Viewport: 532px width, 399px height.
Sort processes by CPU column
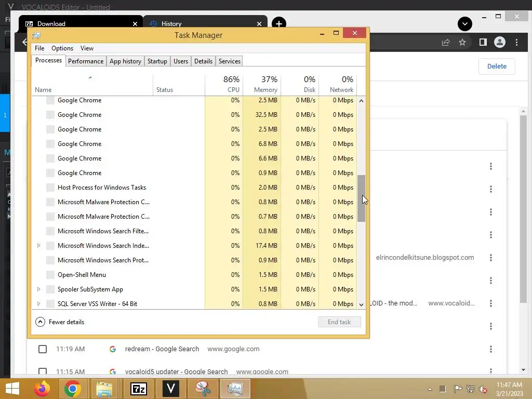[224, 84]
